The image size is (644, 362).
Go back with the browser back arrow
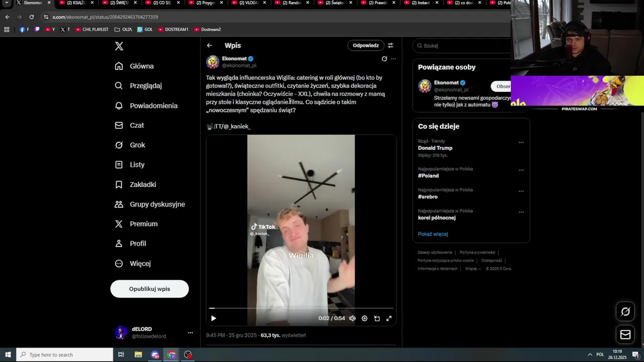7,17
